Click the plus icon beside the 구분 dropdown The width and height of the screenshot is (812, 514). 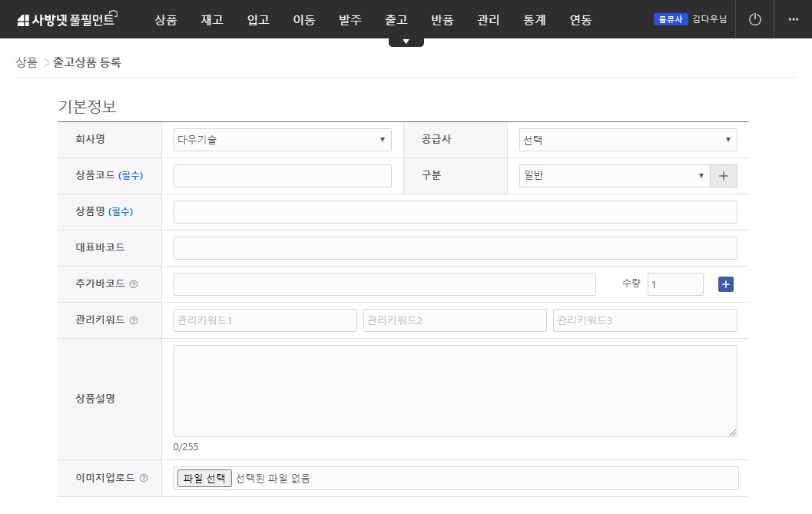pos(723,175)
